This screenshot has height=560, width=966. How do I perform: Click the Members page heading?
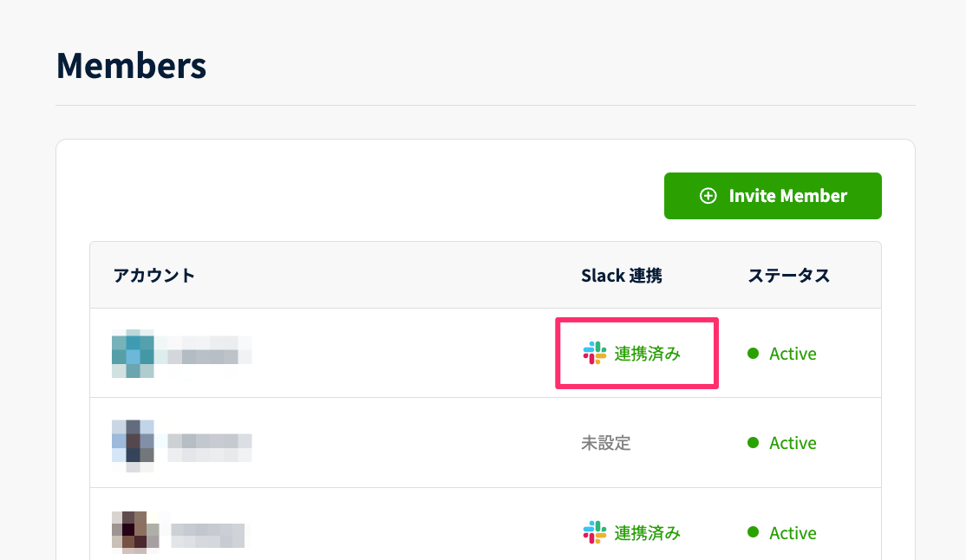pyautogui.click(x=131, y=66)
